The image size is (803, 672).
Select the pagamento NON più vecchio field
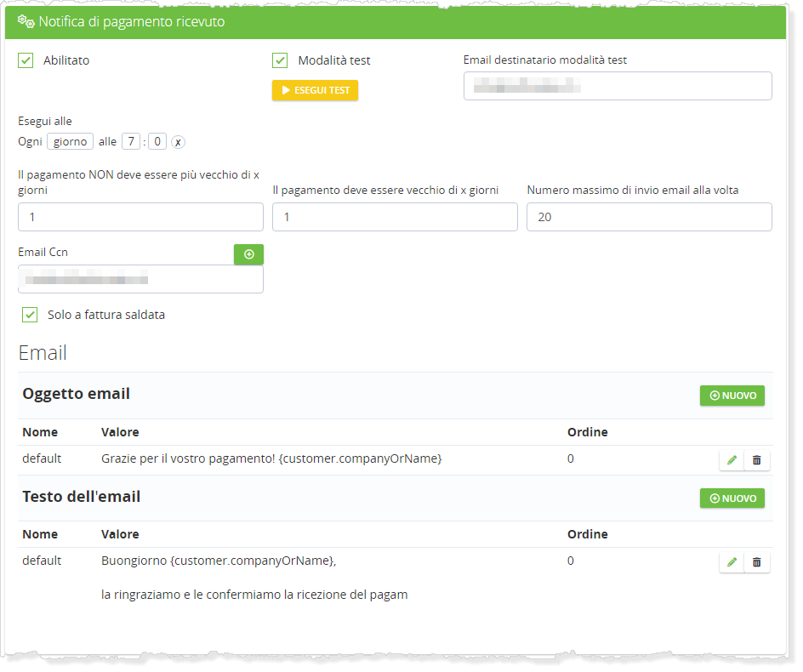point(140,217)
